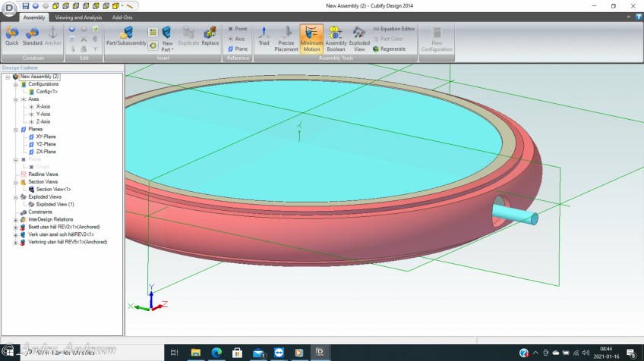
Task: Switch to Viewing and Analysis tab
Action: tap(79, 17)
